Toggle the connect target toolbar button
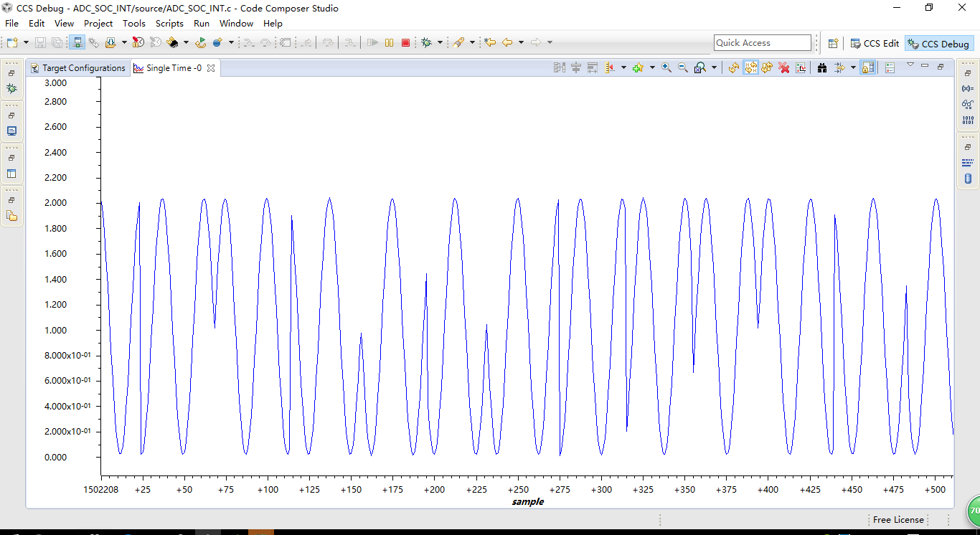This screenshot has width=980, height=535. pyautogui.click(x=77, y=43)
